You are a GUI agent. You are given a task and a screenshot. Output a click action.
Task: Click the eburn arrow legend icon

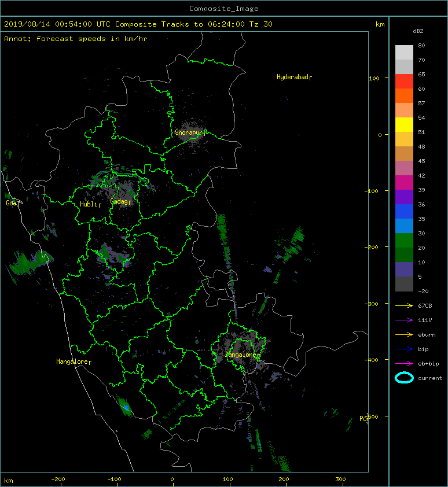404,335
